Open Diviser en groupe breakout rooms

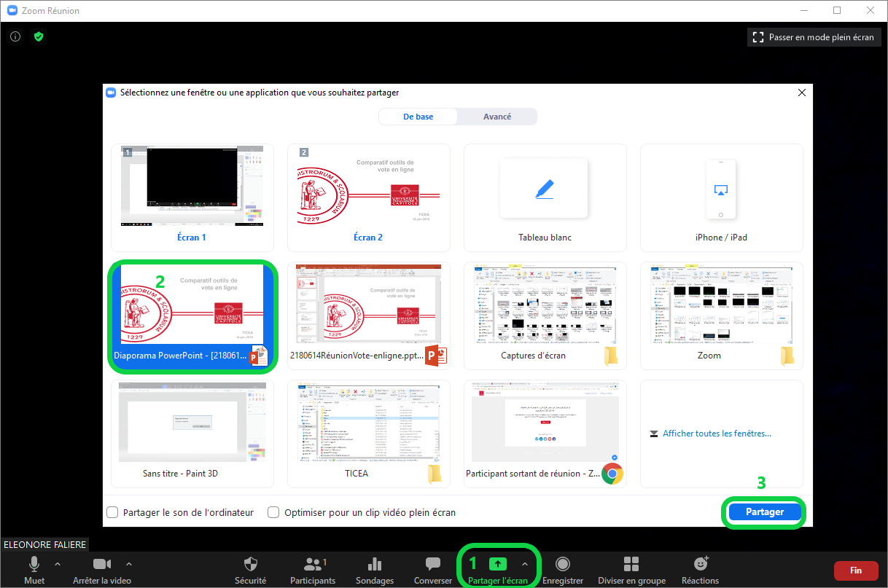point(631,564)
